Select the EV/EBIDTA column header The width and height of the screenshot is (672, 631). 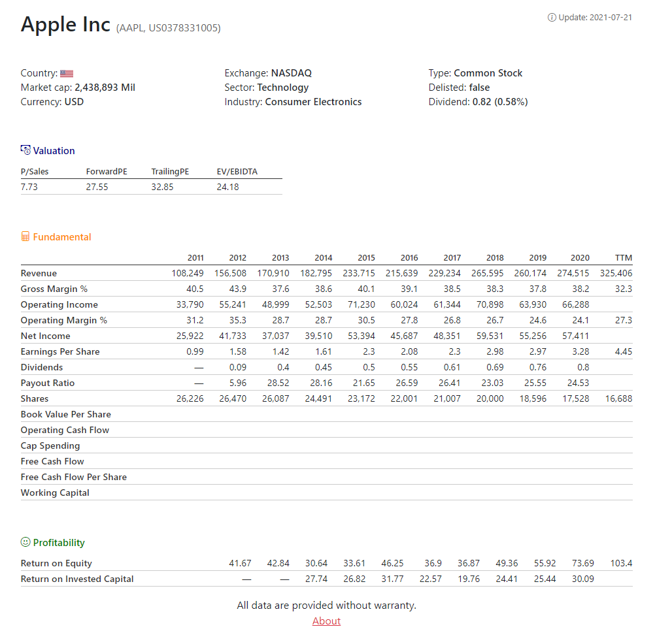coord(237,171)
